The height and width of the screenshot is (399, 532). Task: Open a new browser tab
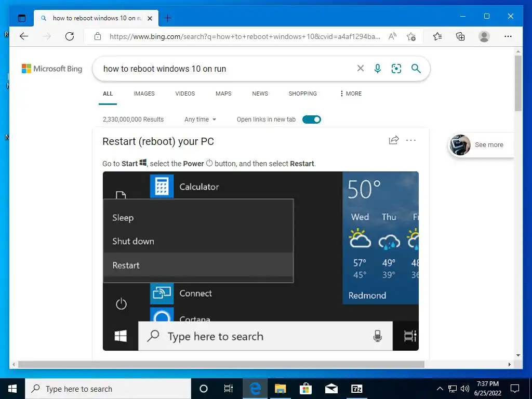click(168, 18)
